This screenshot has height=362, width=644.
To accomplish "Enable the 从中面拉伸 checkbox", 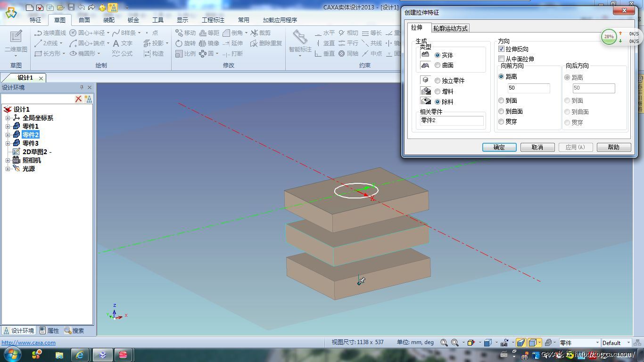I will tap(502, 59).
